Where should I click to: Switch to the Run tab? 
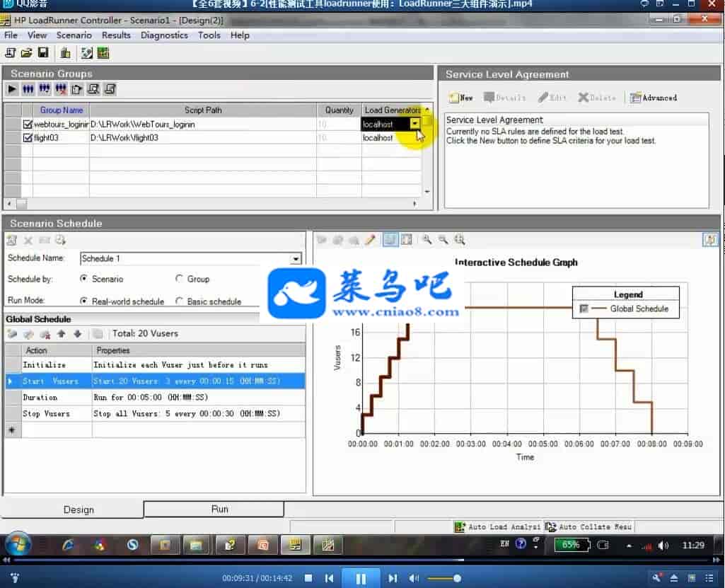click(x=219, y=509)
